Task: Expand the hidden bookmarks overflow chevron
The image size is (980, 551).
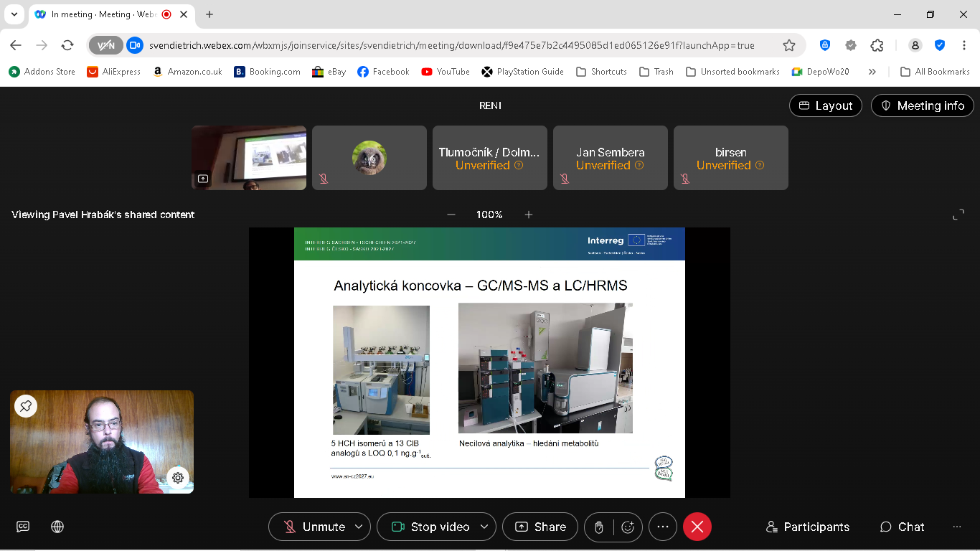Action: pyautogui.click(x=872, y=72)
